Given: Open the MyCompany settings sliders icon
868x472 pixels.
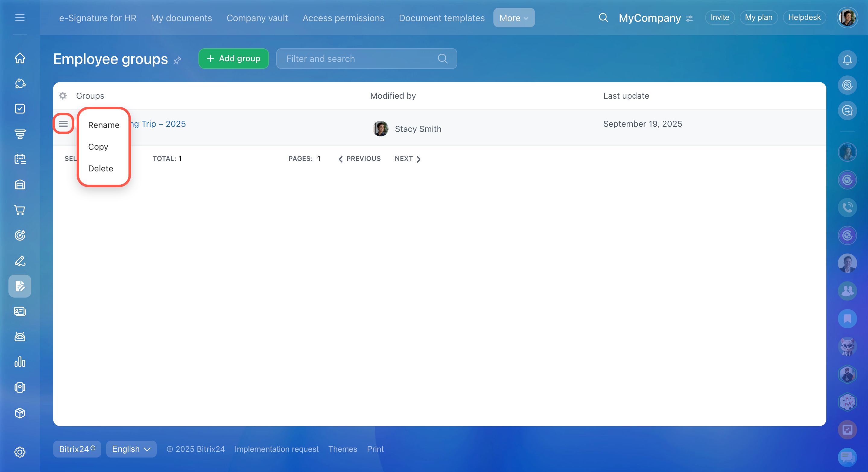Looking at the screenshot, I should (689, 18).
